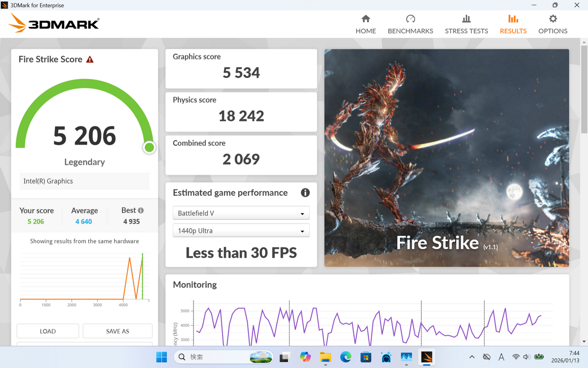588x368 pixels.
Task: Expand the Battlefield V game dropdown
Action: (x=241, y=213)
